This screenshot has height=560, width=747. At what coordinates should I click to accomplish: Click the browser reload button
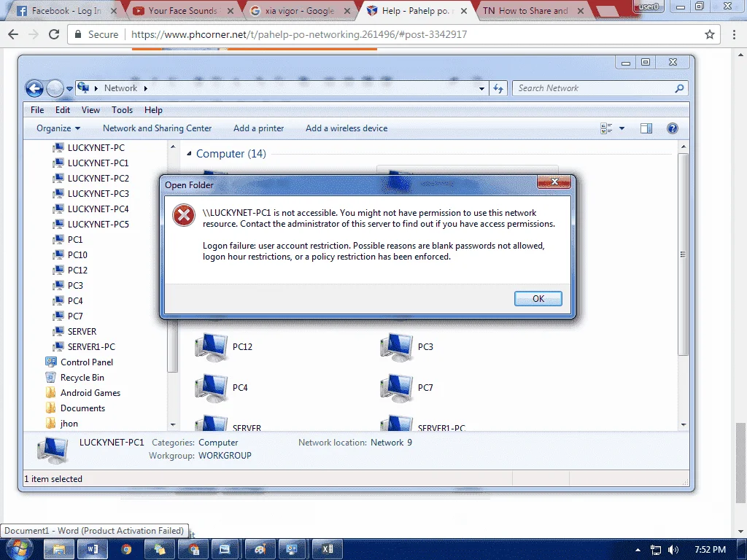pyautogui.click(x=54, y=34)
